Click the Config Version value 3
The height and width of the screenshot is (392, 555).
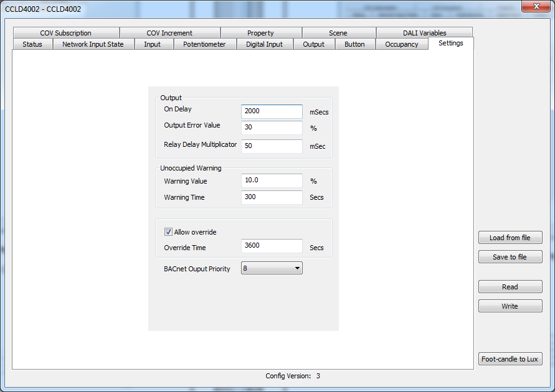click(318, 376)
